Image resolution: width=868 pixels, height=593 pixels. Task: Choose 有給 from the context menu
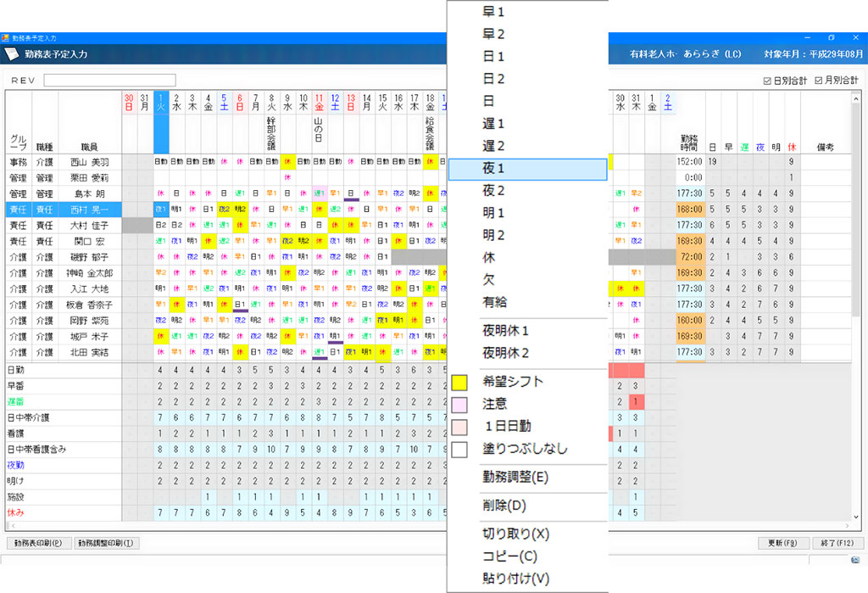(x=527, y=302)
